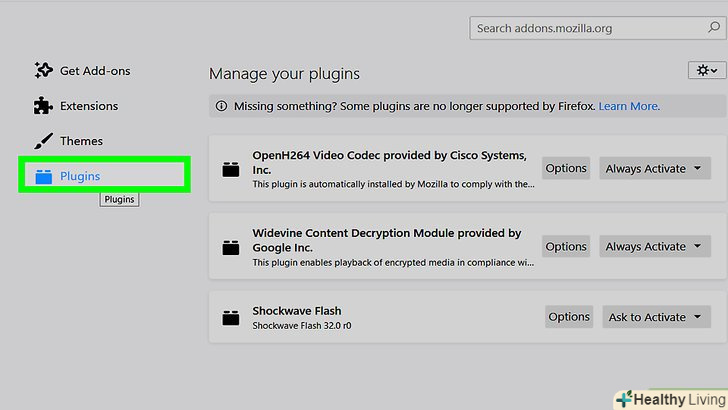
Task: Open Options for OpenH264 Video Codec
Action: (566, 169)
